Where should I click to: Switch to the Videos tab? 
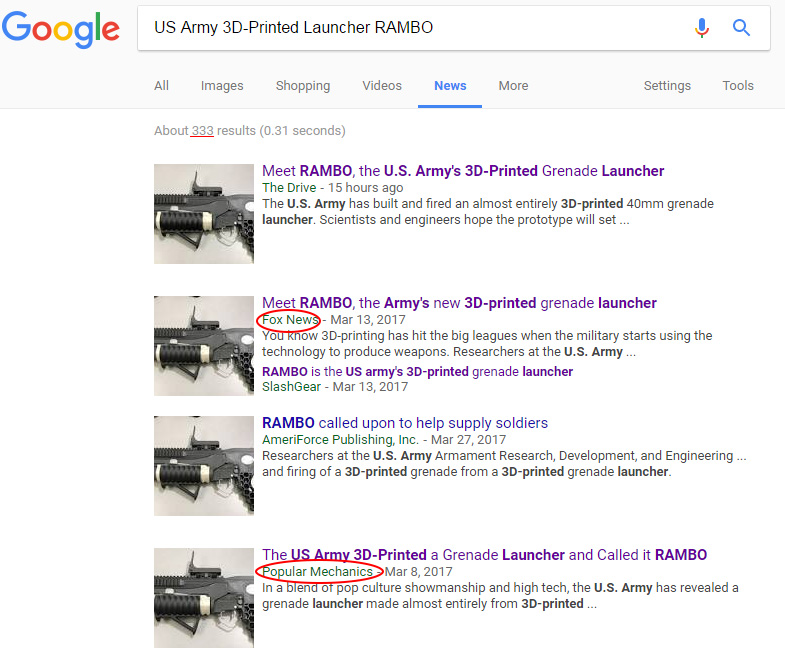(x=382, y=86)
